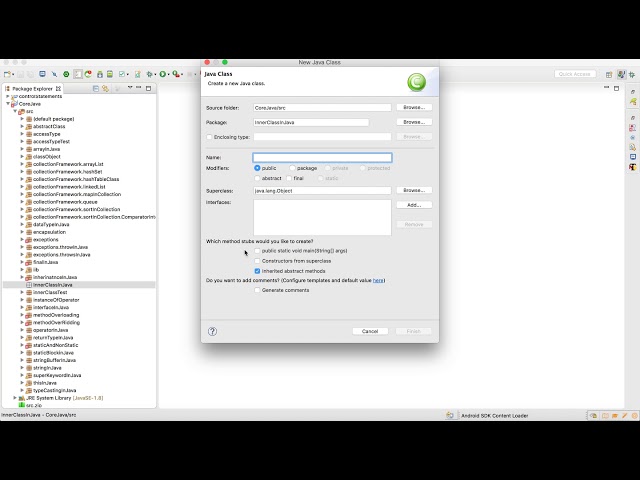Select the methodOverloading package

(56, 315)
